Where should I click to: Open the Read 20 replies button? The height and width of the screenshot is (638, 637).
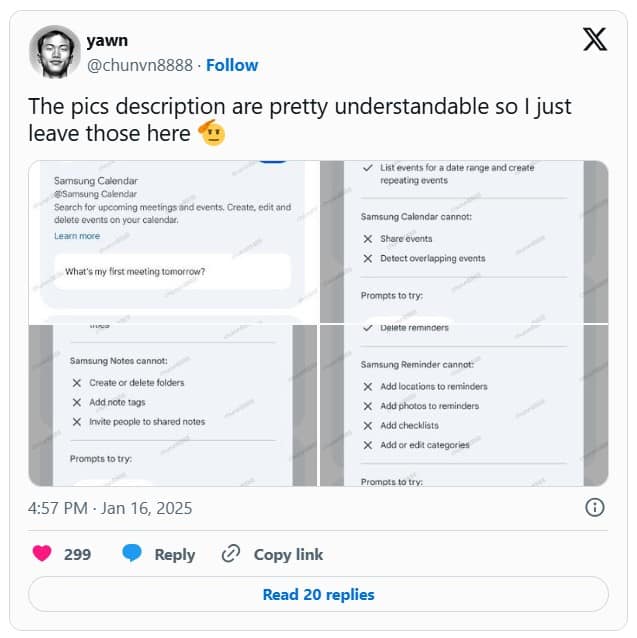pyautogui.click(x=318, y=595)
